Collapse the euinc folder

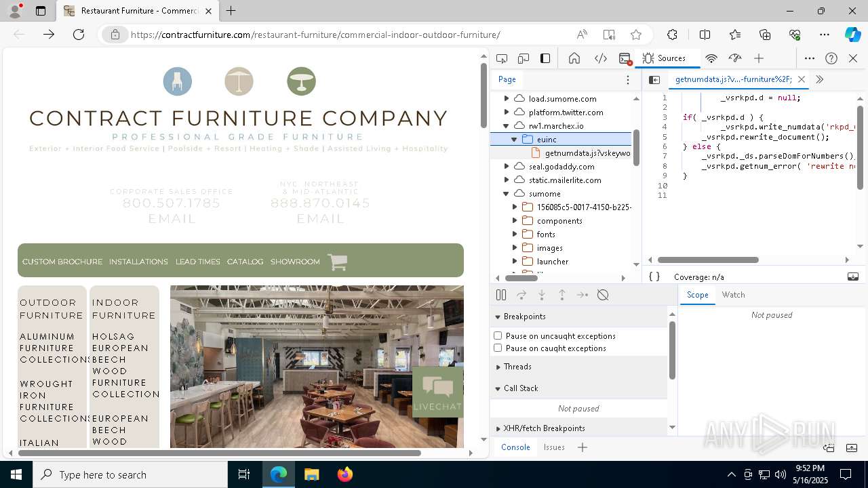click(x=514, y=140)
